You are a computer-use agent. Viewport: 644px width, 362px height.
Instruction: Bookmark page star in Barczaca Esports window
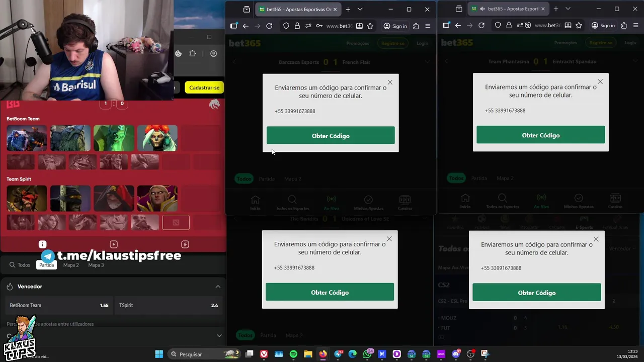370,26
